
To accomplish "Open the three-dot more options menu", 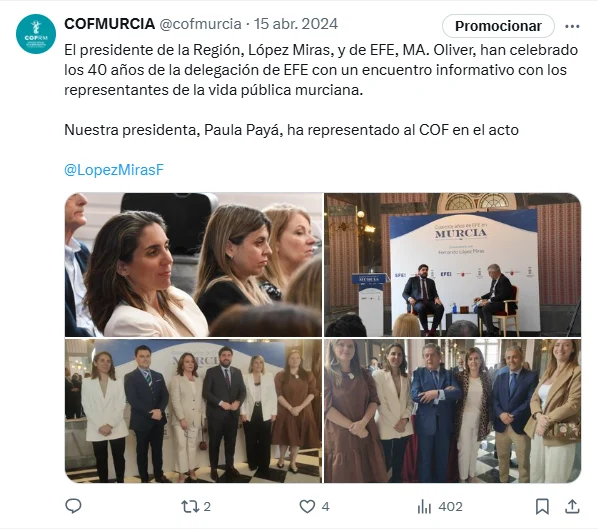I will tap(572, 26).
